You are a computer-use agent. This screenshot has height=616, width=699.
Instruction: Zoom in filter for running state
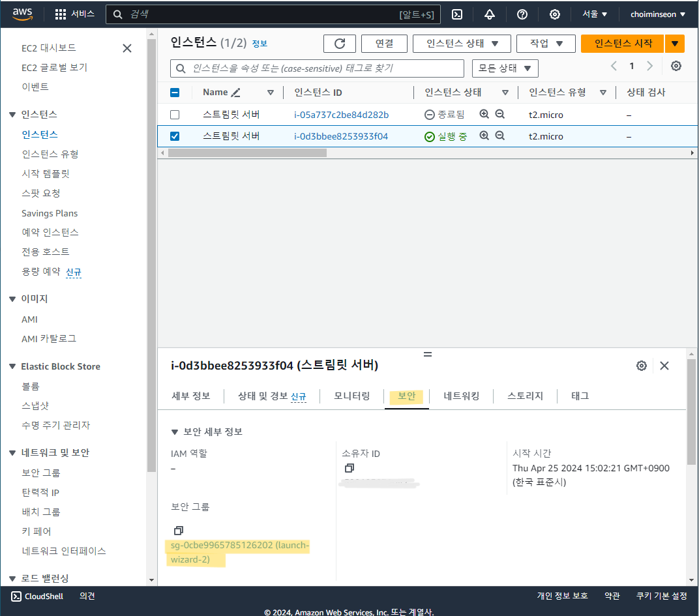click(x=484, y=136)
